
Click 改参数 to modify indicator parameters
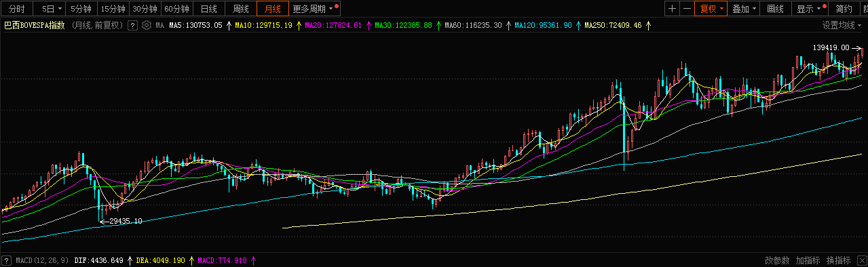[777, 260]
